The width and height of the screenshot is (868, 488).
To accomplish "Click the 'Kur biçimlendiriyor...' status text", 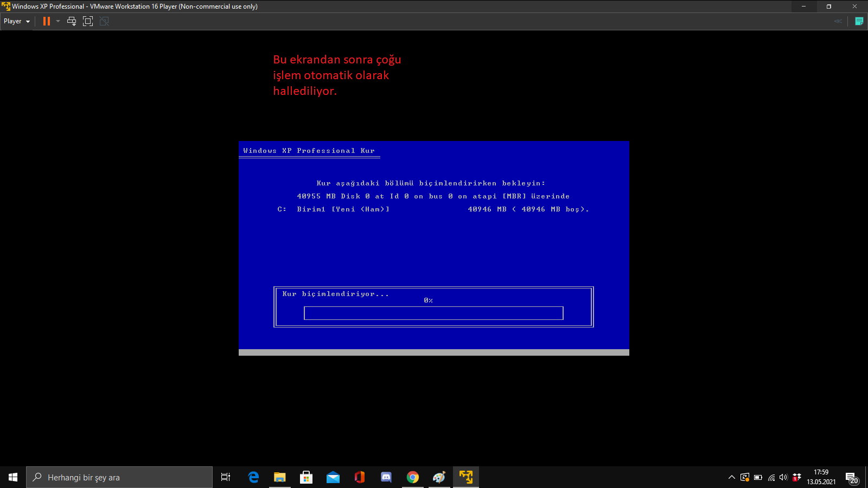I will pos(336,294).
